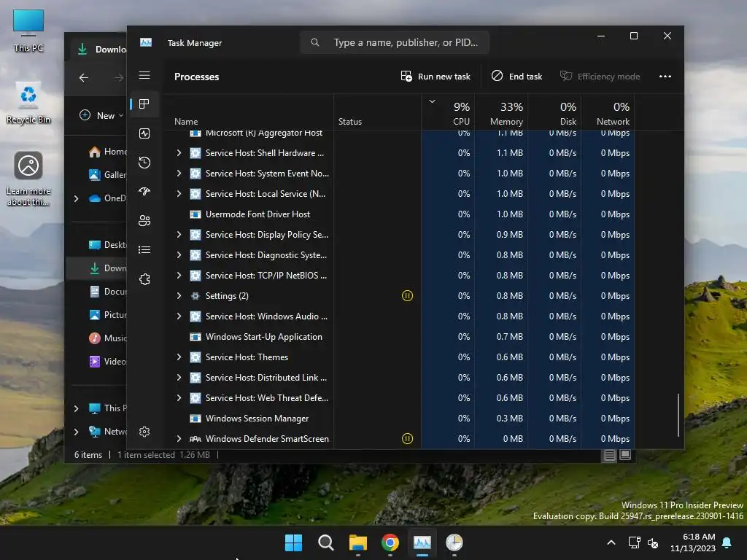Screen dimensions: 747x560
Task: Expand OneDrive in File Explorer navigation
Action: tap(76, 198)
